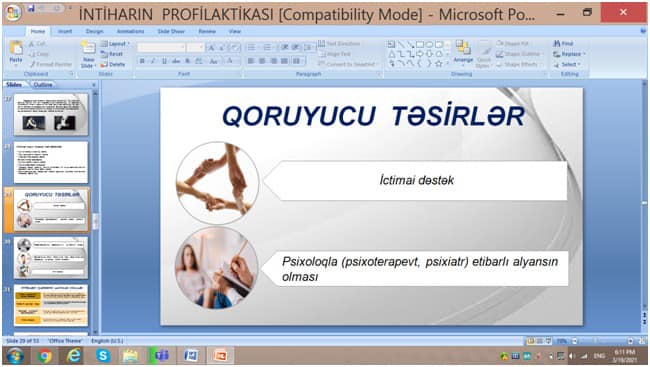
Task: Switch to the Outline pane tab
Action: click(43, 84)
